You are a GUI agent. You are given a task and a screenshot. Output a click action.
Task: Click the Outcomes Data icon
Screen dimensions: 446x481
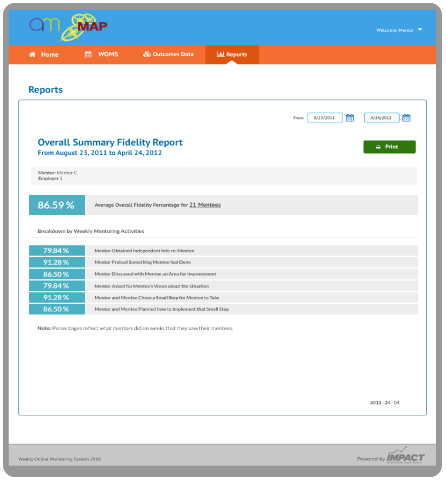[147, 54]
